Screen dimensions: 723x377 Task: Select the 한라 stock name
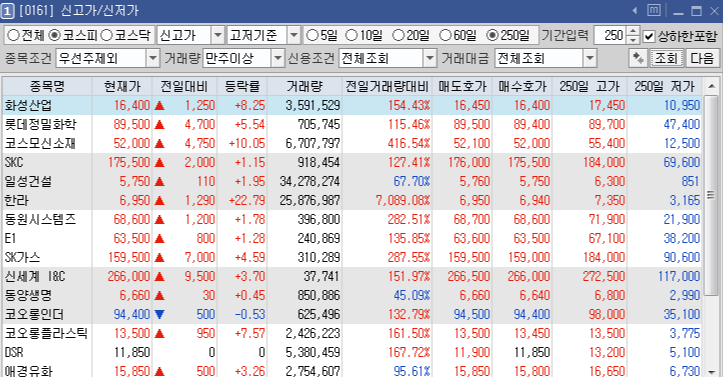(17, 200)
